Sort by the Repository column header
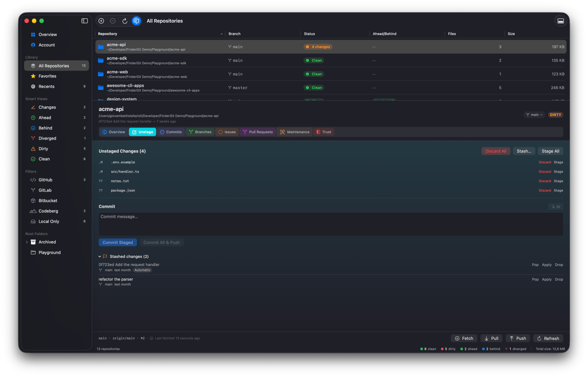The image size is (588, 377). [160, 34]
